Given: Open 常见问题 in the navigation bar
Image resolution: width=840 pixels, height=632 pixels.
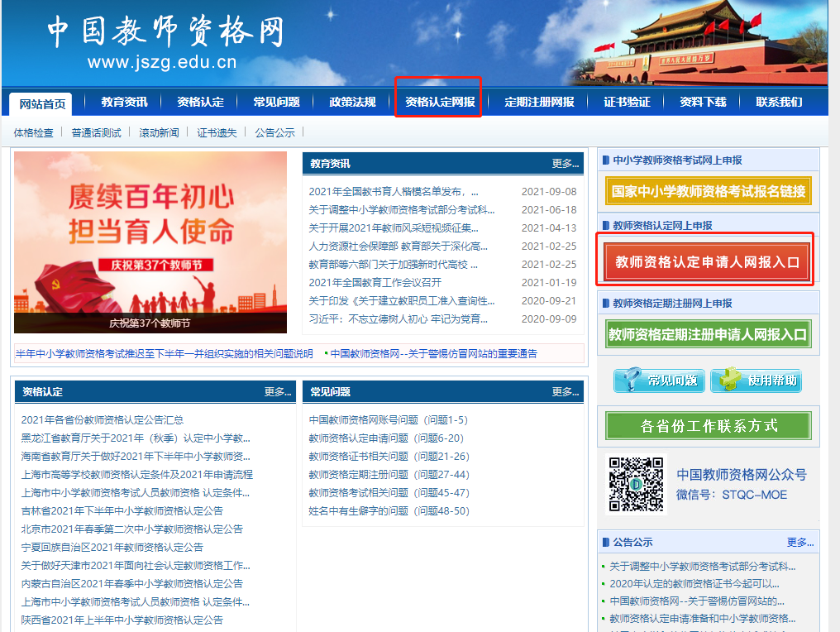Looking at the screenshot, I should 276,102.
